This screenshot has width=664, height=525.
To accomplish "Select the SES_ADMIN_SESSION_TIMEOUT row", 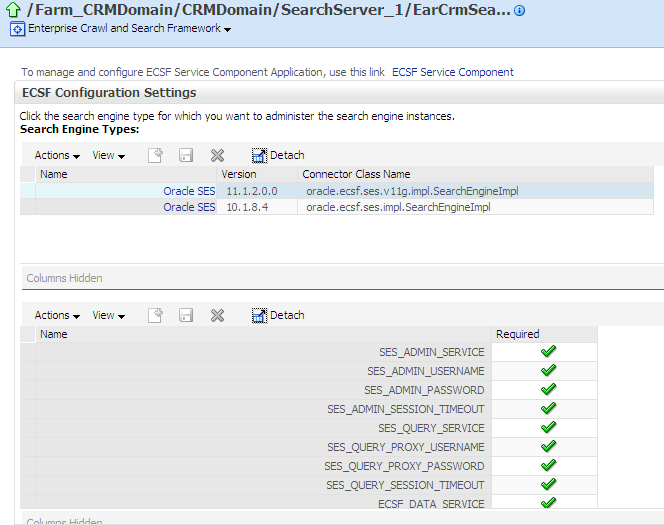I will click(x=309, y=409).
